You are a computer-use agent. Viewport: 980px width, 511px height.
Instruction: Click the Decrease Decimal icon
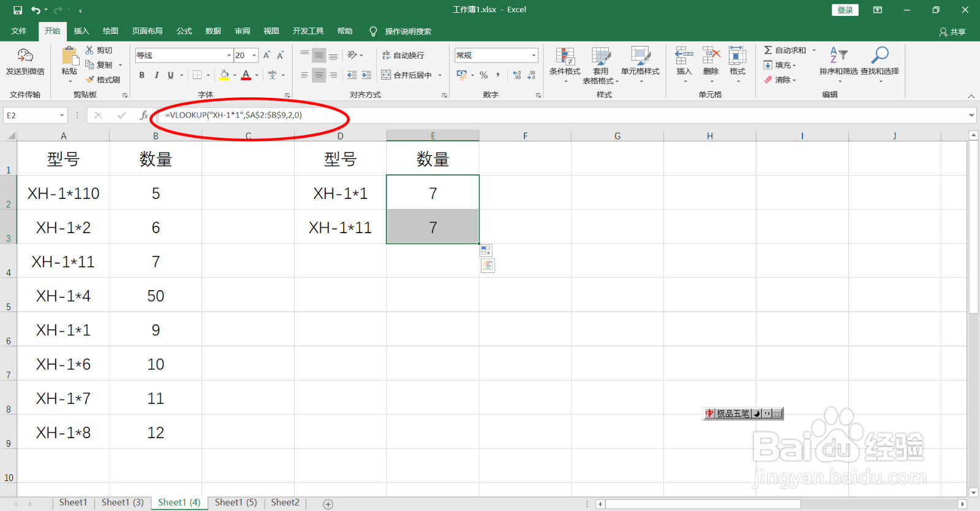point(531,75)
